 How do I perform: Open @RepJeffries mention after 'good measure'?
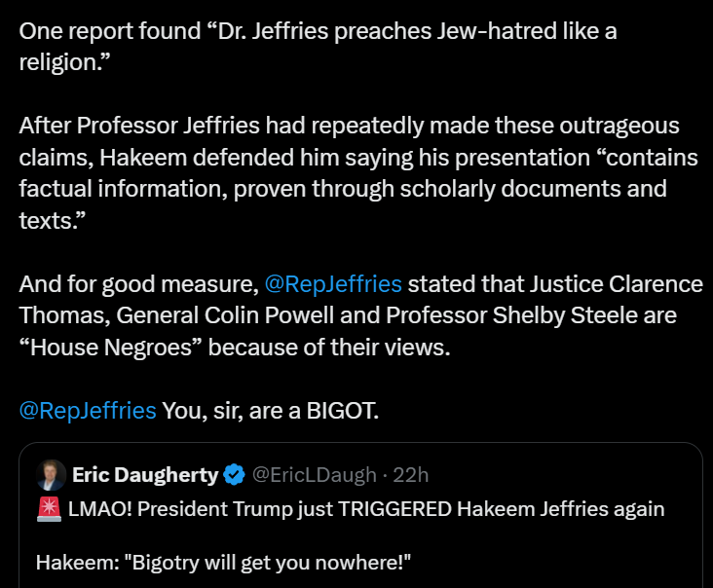[332, 284]
